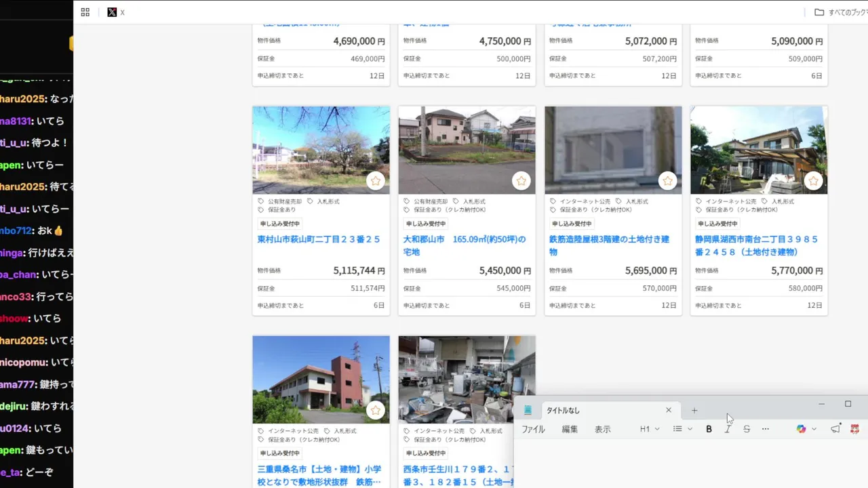View the 静岡県湖西市 house photo
The width and height of the screenshot is (868, 488).
(x=759, y=150)
